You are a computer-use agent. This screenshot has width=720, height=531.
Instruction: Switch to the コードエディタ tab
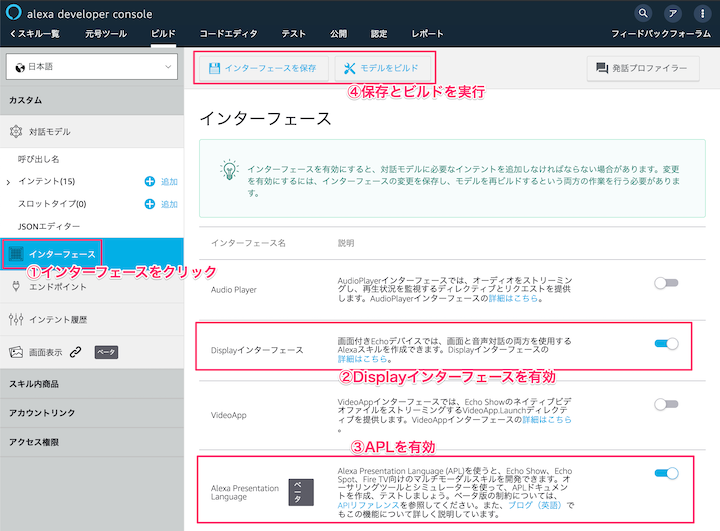click(x=228, y=34)
